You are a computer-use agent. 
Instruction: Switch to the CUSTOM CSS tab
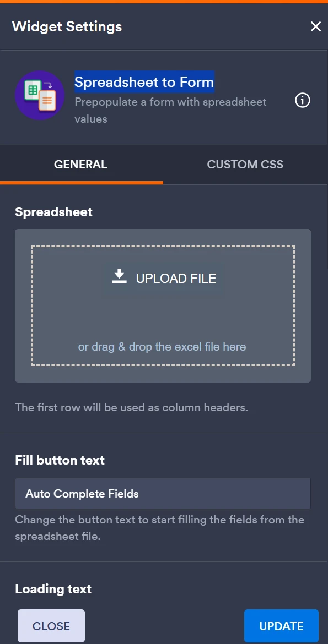click(x=245, y=164)
